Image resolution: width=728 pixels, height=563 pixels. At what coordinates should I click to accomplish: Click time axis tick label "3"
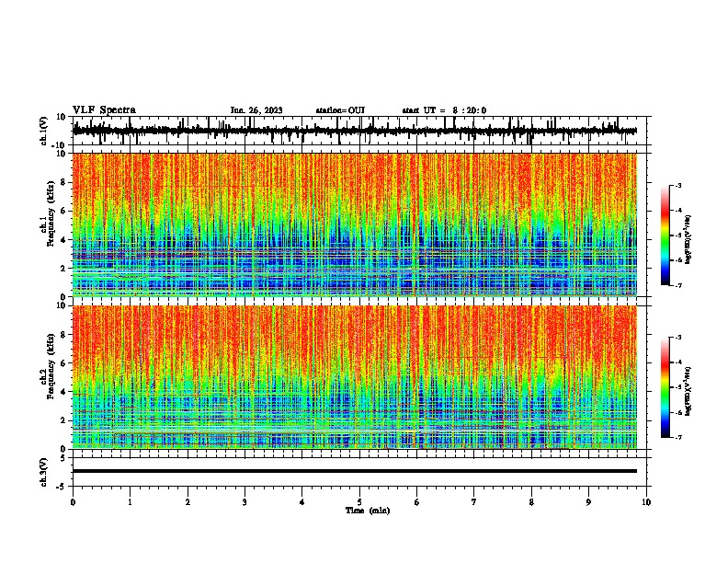(245, 502)
